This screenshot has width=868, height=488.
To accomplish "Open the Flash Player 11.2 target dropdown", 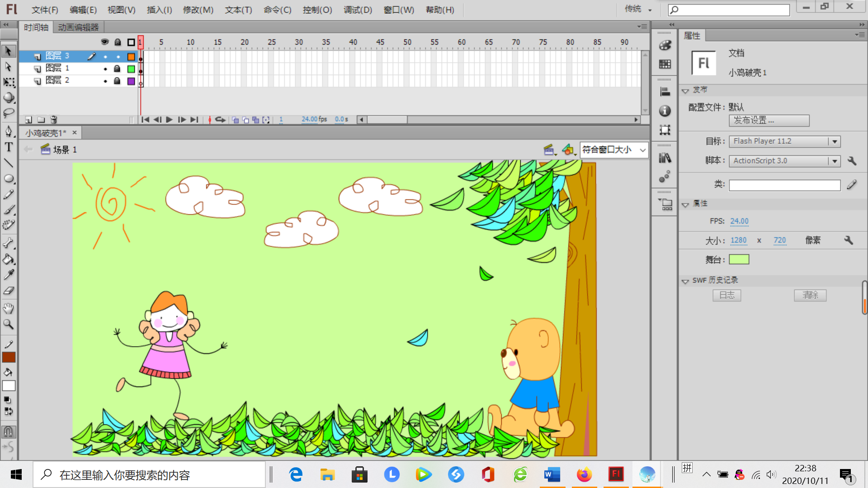I will [785, 141].
